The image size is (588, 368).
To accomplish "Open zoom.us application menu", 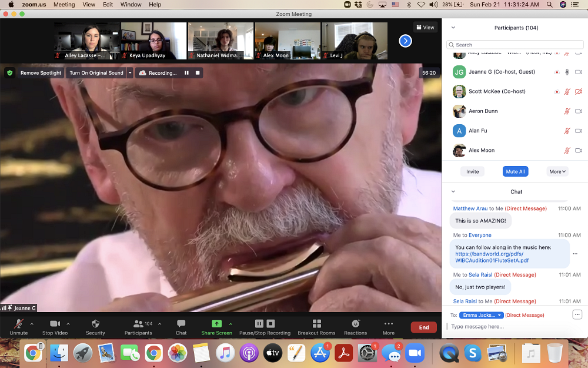I will pyautogui.click(x=34, y=5).
